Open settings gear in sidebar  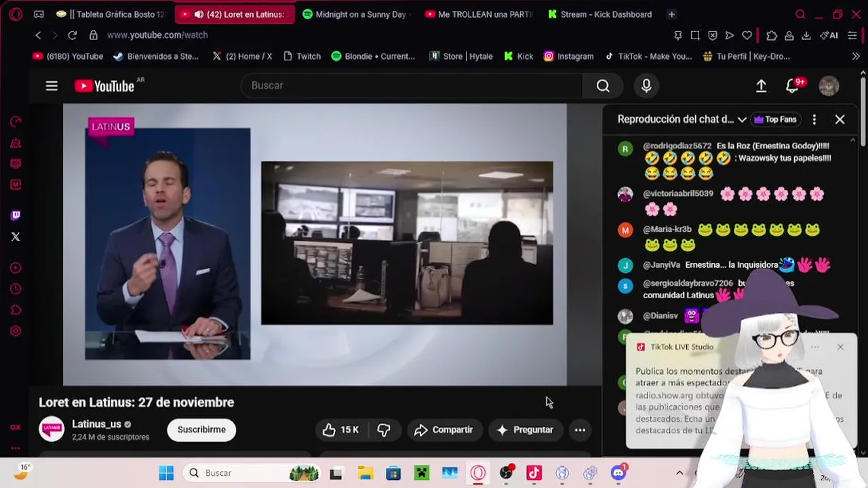tap(16, 331)
